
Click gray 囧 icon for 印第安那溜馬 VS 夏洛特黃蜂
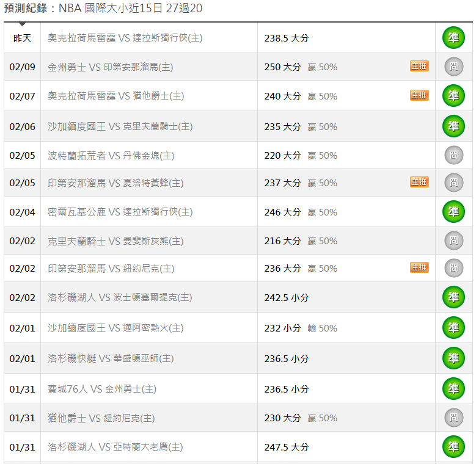point(454,183)
